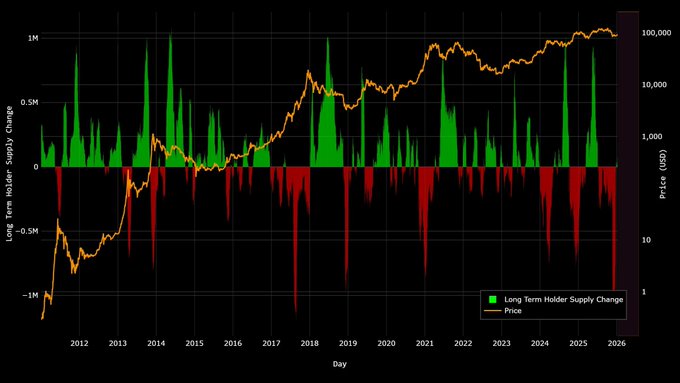Viewport: 680px width, 383px height.
Task: Click the −0.5M left axis tick label
Action: tap(26, 231)
